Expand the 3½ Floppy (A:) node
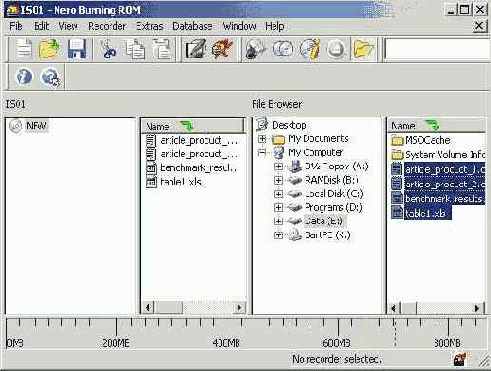The width and height of the screenshot is (491, 371). pos(278,166)
